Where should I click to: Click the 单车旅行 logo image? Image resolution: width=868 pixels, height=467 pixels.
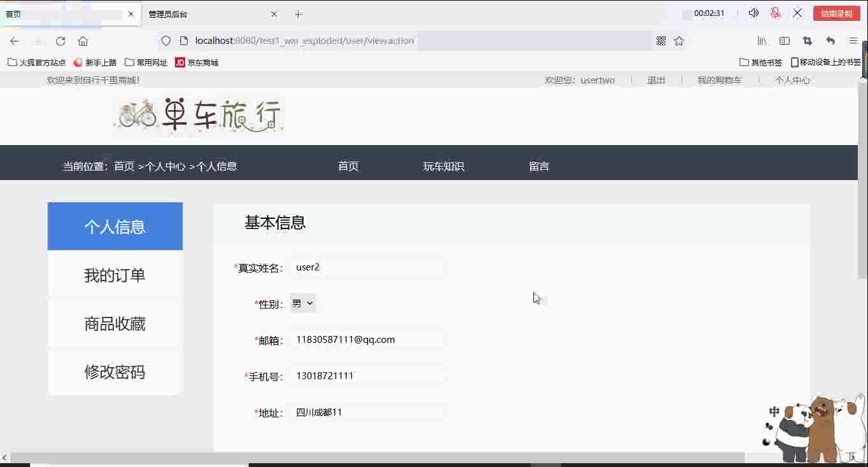[199, 115]
